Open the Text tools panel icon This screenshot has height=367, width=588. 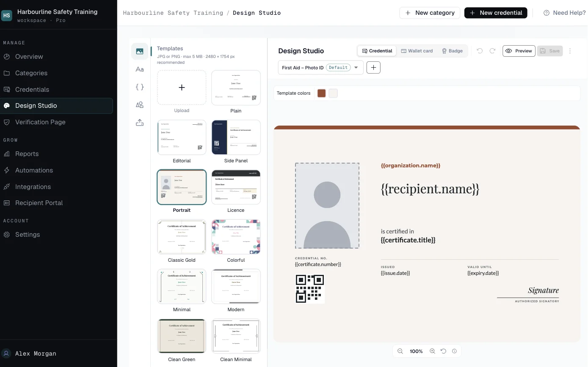140,69
